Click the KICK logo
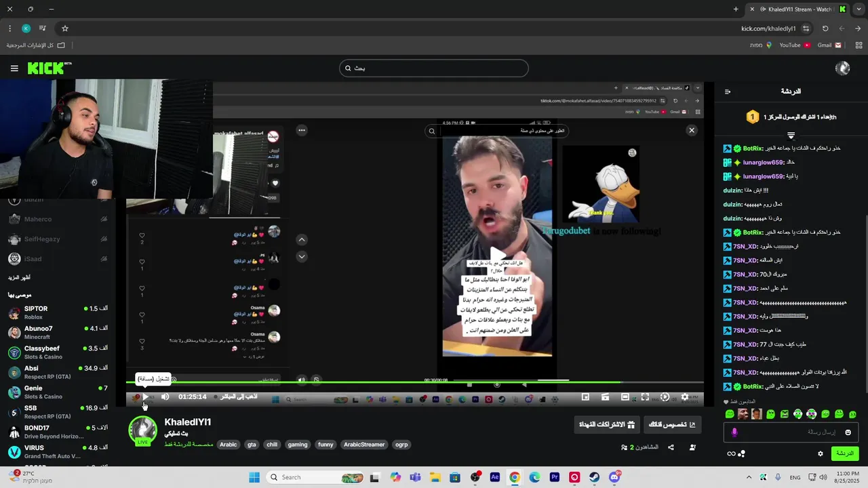 (x=49, y=68)
